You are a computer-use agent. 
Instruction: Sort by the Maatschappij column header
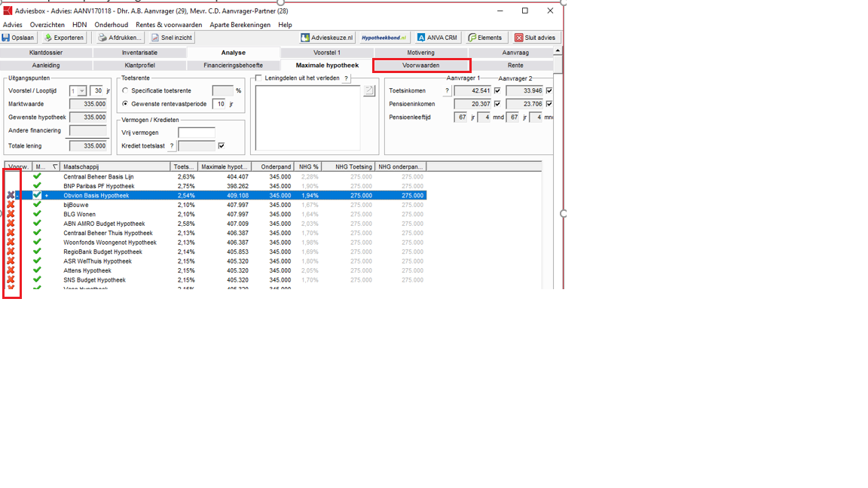[115, 166]
